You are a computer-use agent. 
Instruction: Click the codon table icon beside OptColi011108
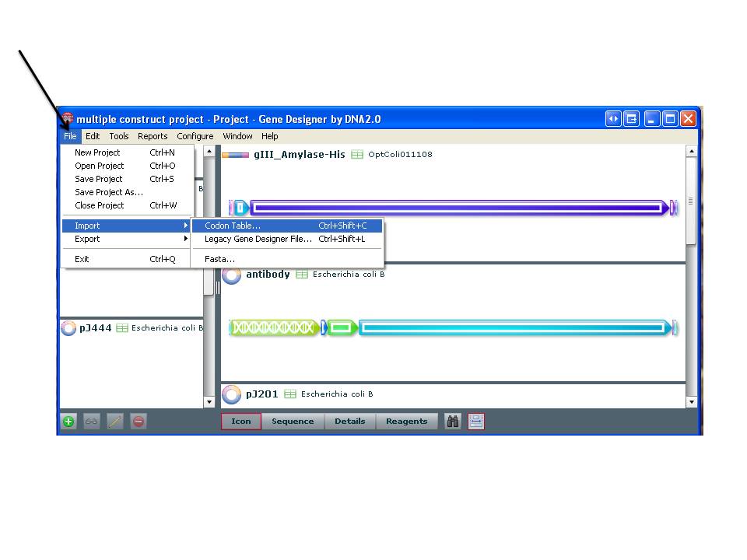click(x=357, y=154)
